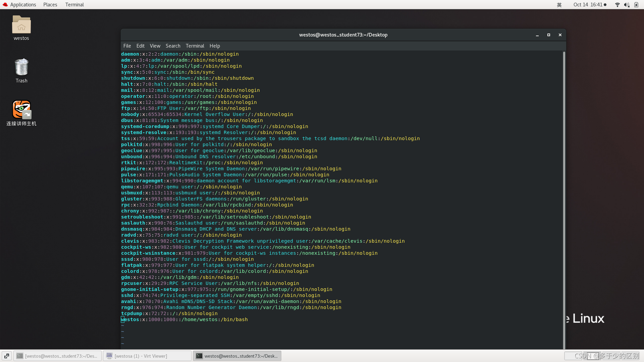Open the terminal Edit menu
644x362 pixels.
[x=140, y=46]
